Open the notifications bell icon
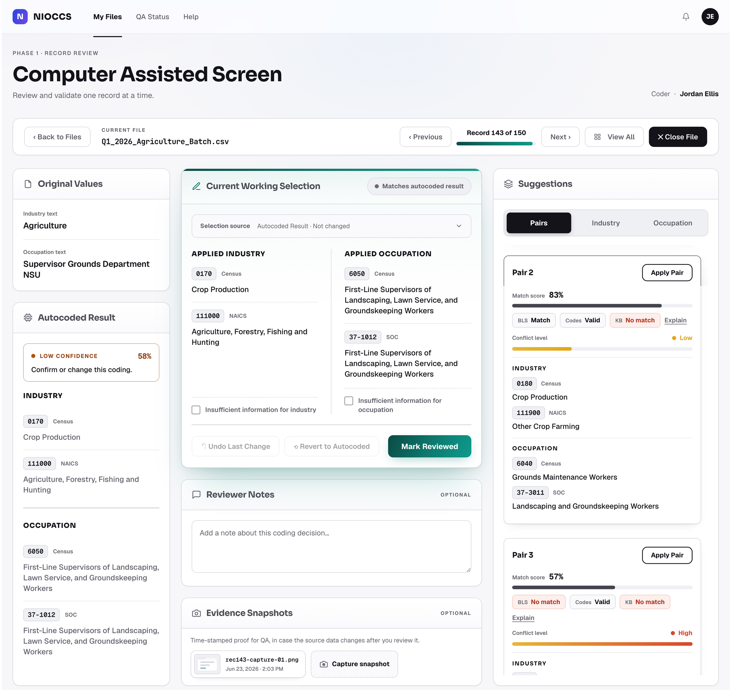The height and width of the screenshot is (700, 732). click(x=685, y=17)
